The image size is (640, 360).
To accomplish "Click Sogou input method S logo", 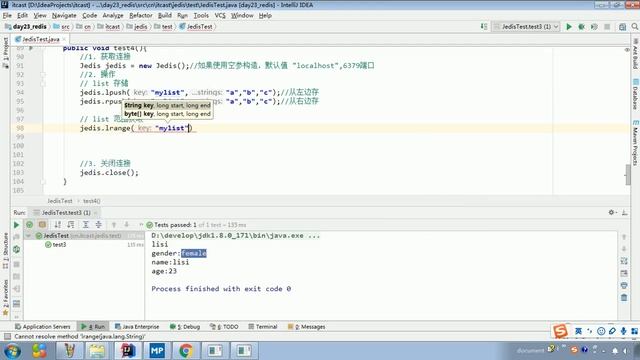I will (560, 331).
